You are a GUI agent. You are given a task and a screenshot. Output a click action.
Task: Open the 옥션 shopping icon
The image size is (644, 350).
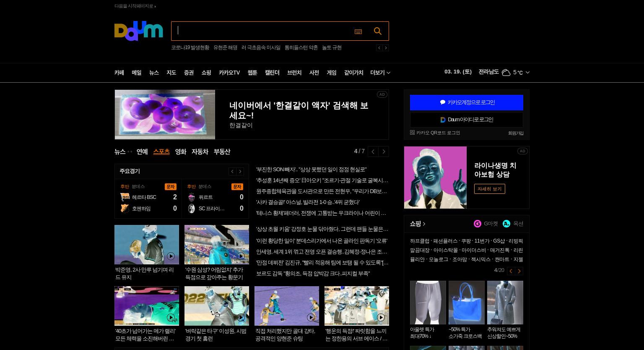pyautogui.click(x=506, y=224)
